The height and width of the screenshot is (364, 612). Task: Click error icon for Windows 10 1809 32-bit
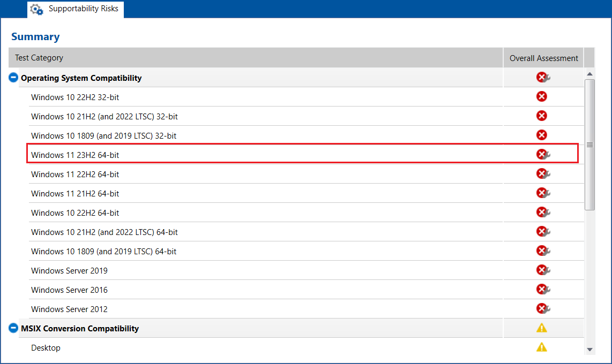point(541,135)
